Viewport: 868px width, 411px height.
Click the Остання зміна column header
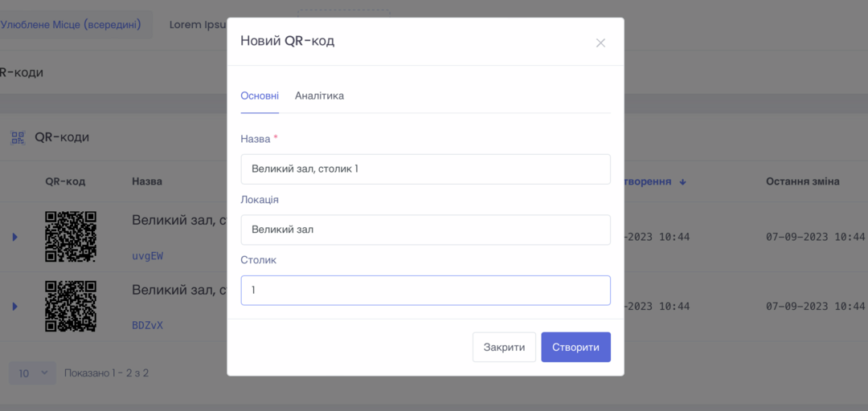point(803,181)
